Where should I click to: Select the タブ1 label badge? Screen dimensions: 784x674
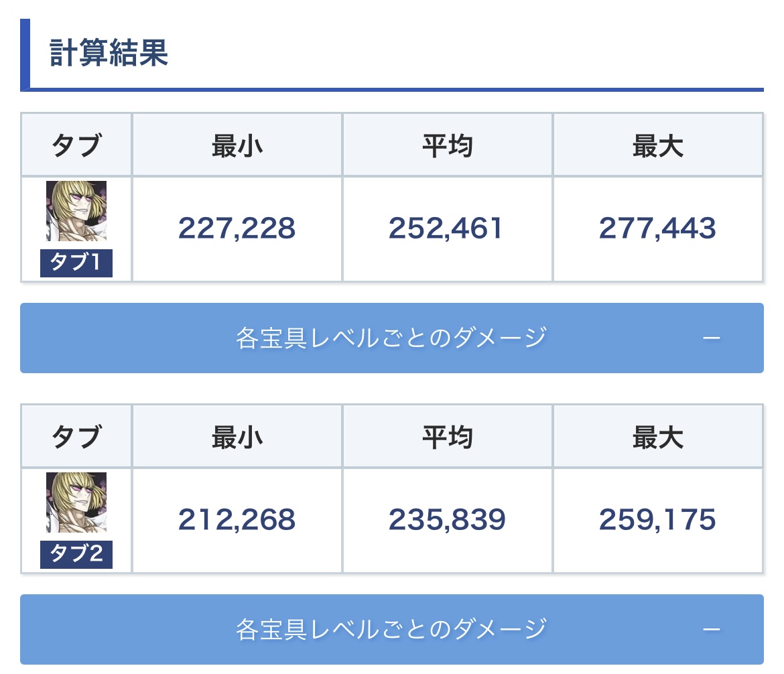tap(76, 263)
